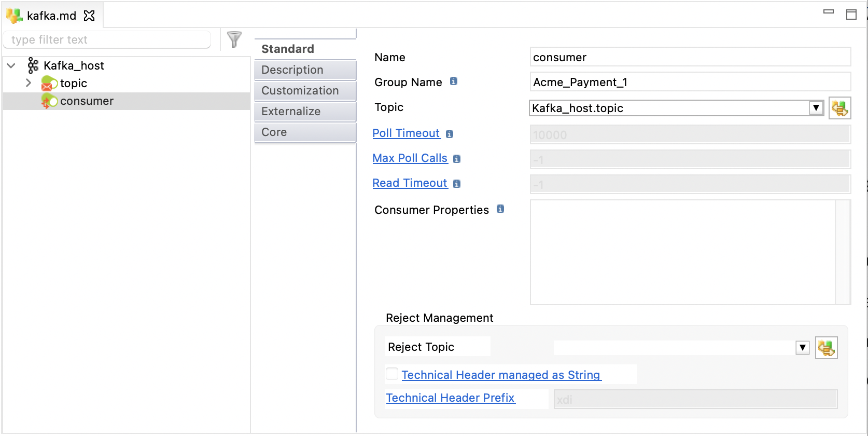Click the Group Name field Acme_Payment_1
This screenshot has height=436, width=868.
coord(690,82)
